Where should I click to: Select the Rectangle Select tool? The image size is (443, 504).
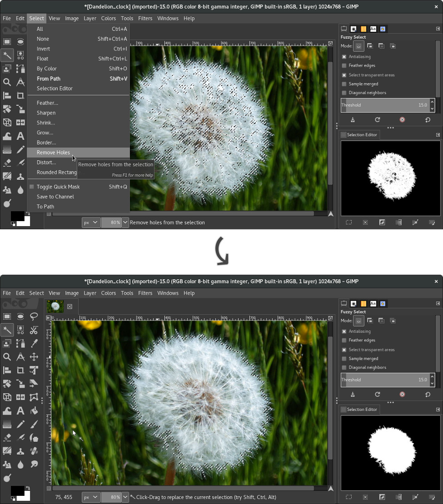point(7,316)
